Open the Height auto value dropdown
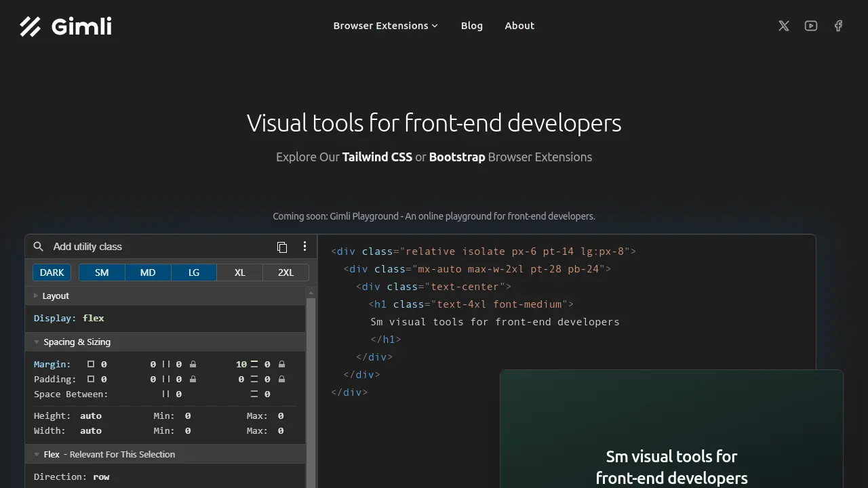This screenshot has width=868, height=488. 91,415
